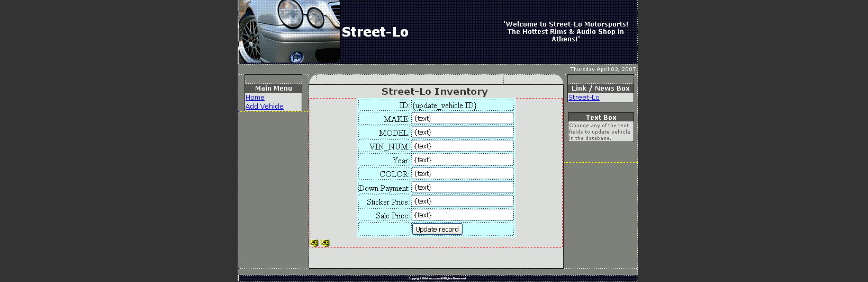Screen dimensions: 868x282
Task: Select the ID: label cell
Action: click(x=384, y=105)
